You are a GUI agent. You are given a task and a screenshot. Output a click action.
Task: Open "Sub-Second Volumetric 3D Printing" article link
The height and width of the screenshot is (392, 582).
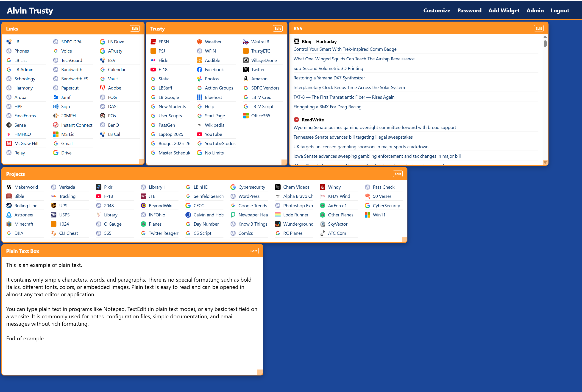[328, 68]
